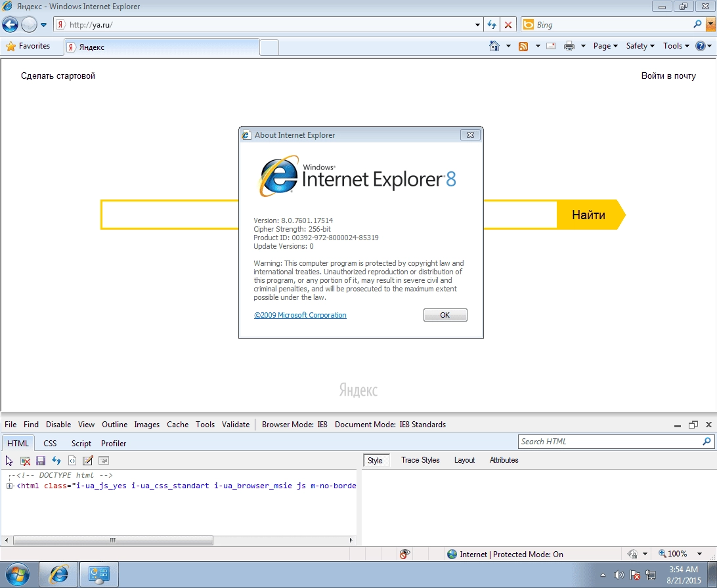
Task: Open the Safety command bar menu
Action: tap(640, 46)
